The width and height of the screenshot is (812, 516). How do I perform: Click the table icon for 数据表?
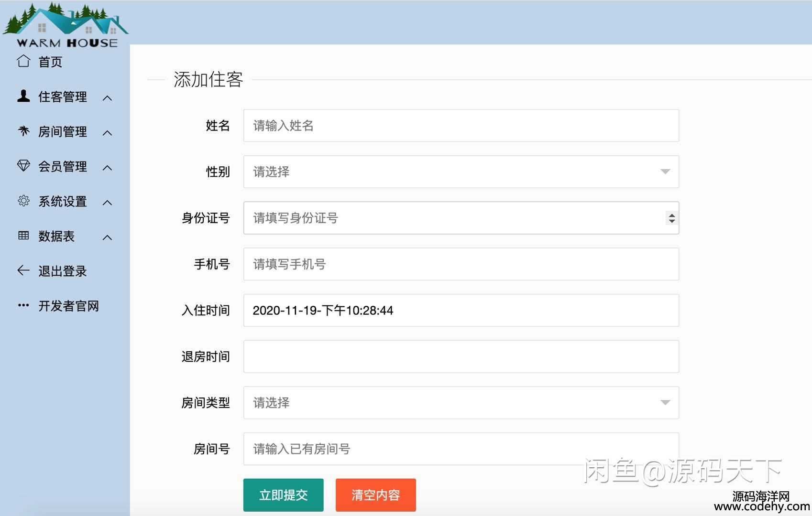point(23,236)
